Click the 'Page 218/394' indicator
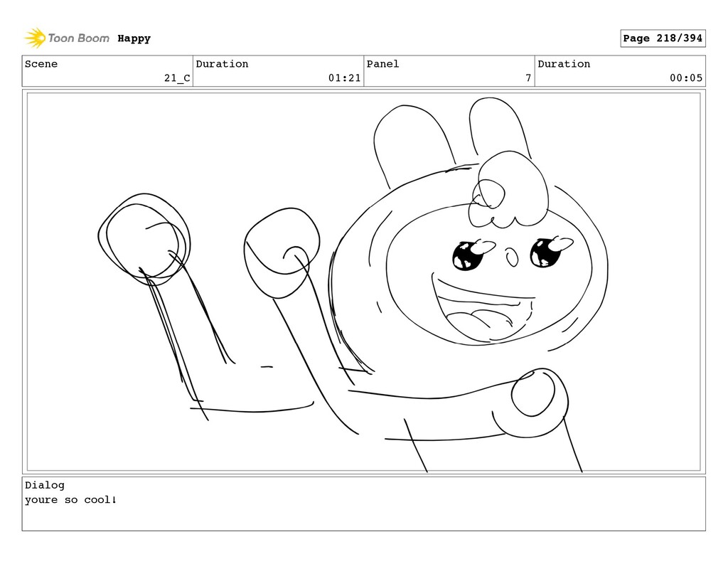Screen dimensions: 728x564 [x=663, y=38]
